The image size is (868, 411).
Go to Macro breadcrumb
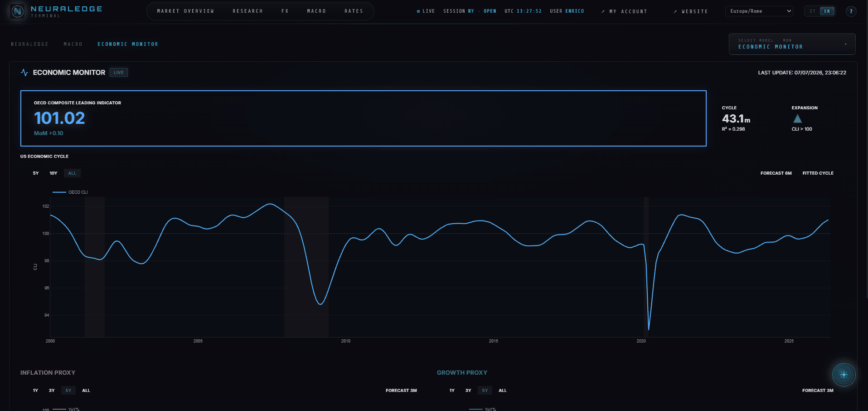tap(73, 44)
